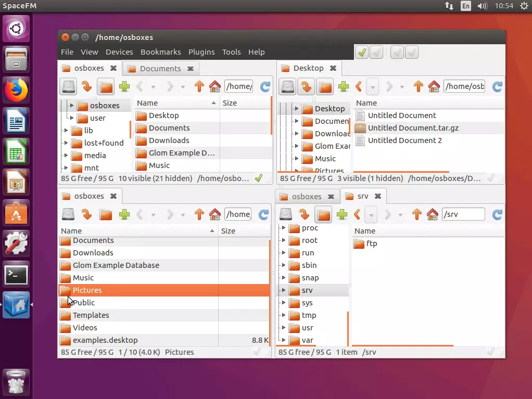The image size is (532, 399).
Task: Expand the usr folder tree node
Action: tap(283, 328)
